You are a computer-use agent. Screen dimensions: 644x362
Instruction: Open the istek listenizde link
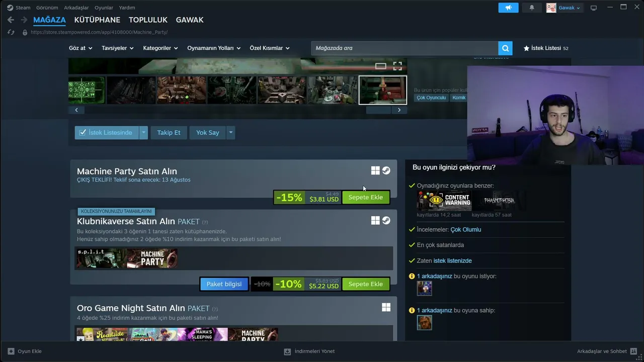[x=452, y=261]
